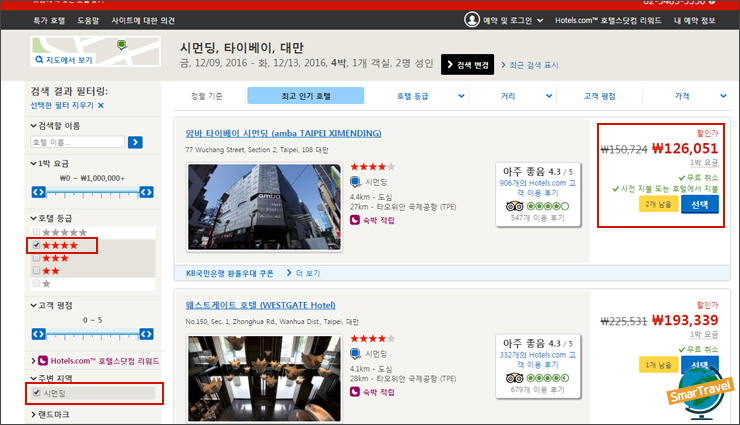Click the blue arrow hotel name search button
Screen dimensions: 740x425
pos(135,142)
